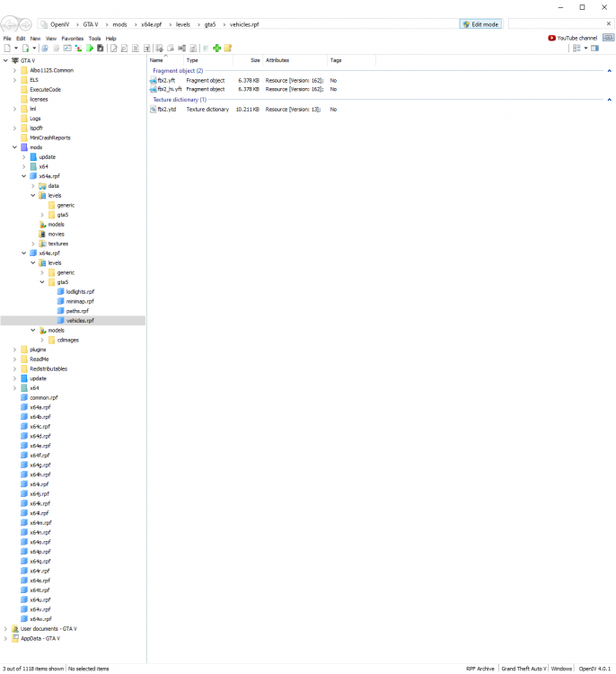This screenshot has width=616, height=674.
Task: Expand the AppData - GTA V node
Action: click(x=5, y=638)
